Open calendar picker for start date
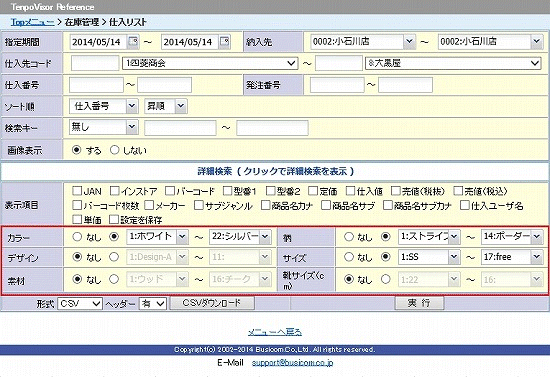 pyautogui.click(x=133, y=42)
